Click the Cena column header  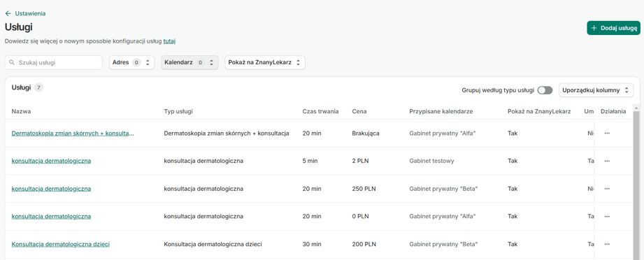coord(359,111)
